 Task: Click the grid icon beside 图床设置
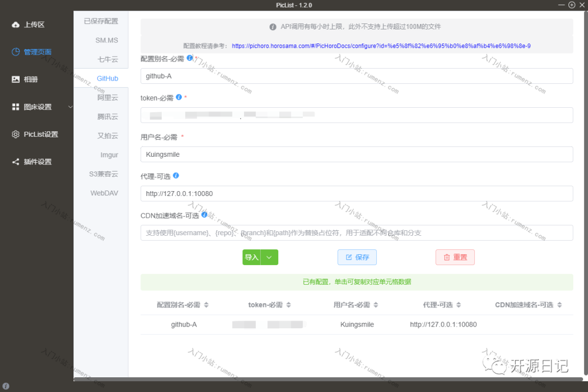pos(15,107)
